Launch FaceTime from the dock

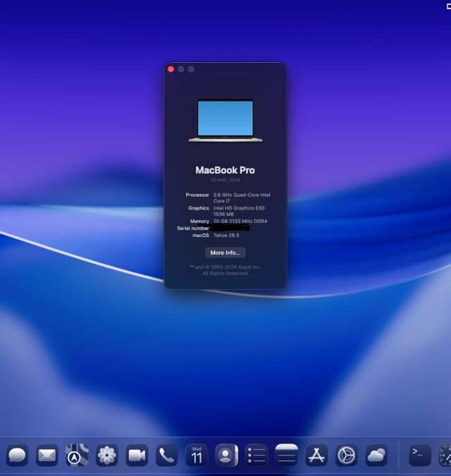click(x=137, y=456)
